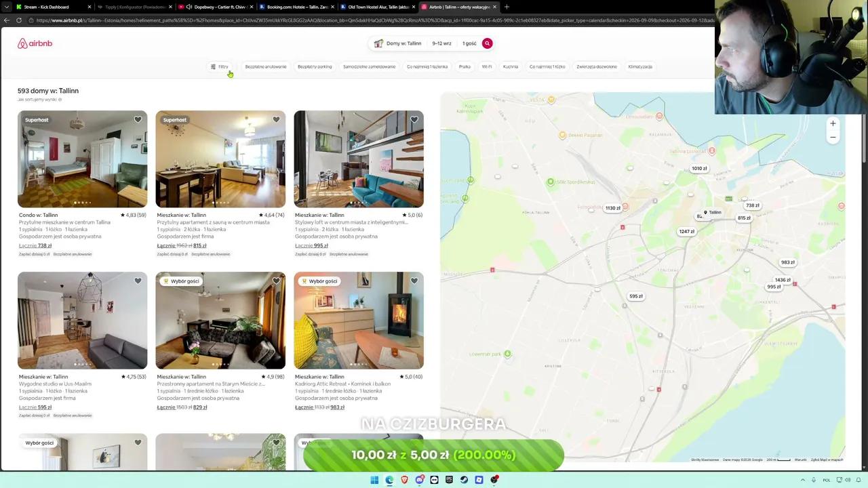
Task: Toggle the Pralka filter chip
Action: click(x=465, y=66)
